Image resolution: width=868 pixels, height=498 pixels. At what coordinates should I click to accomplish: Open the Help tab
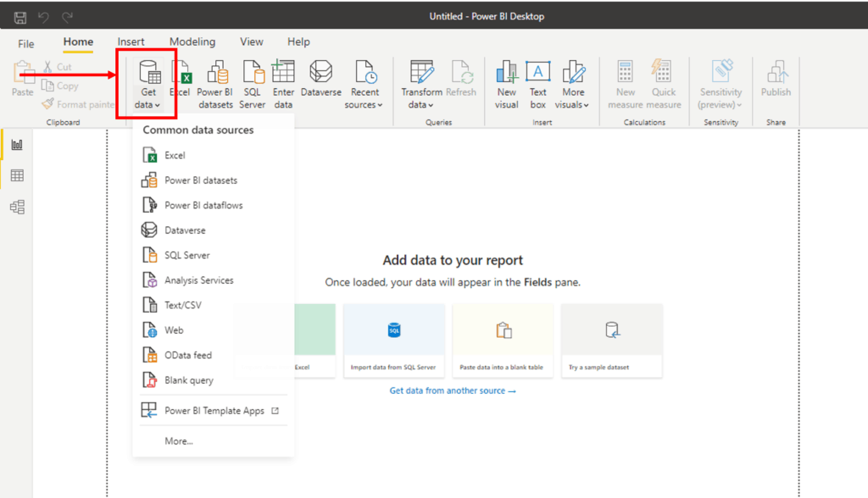(298, 42)
